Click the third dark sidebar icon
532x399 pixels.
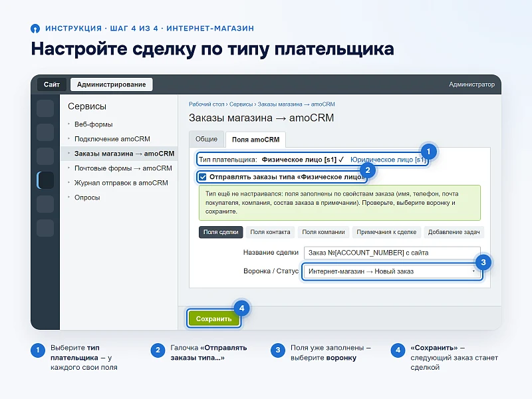coord(45,156)
